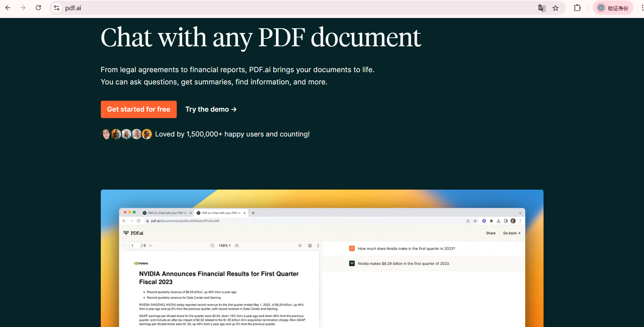The image size is (644, 327).
Task: Click Share in the demo screenshot
Action: [x=491, y=233]
